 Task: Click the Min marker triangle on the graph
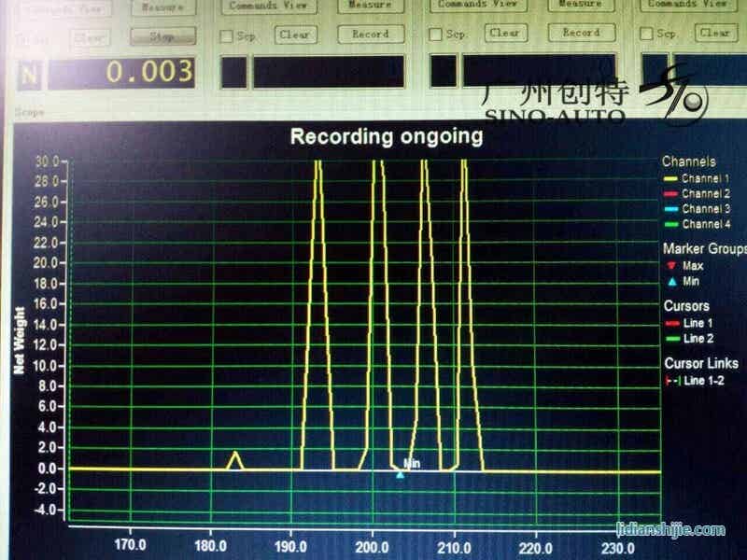[401, 474]
